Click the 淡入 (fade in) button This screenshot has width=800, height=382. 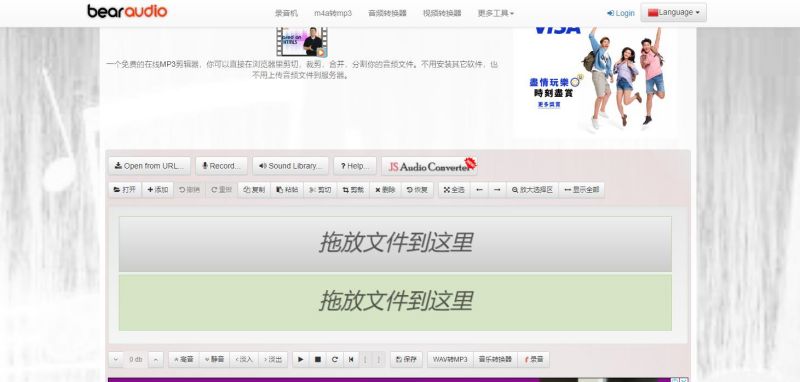click(x=244, y=360)
